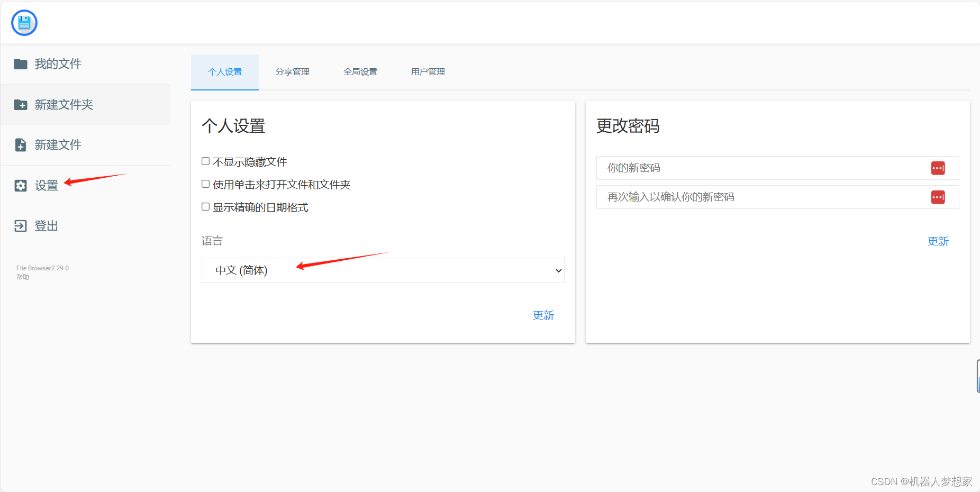Click the red icon beside 你的新密码 field
Image resolution: width=980 pixels, height=492 pixels.
(938, 168)
